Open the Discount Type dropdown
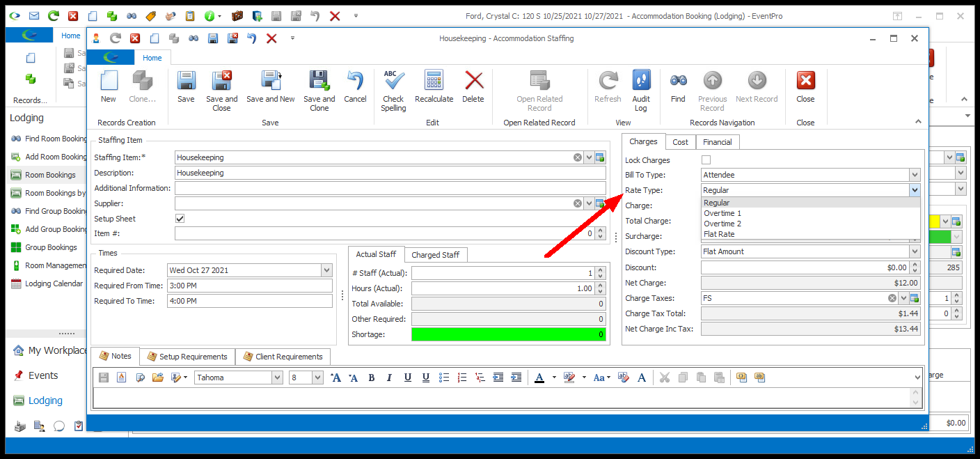The width and height of the screenshot is (980, 459). pyautogui.click(x=915, y=251)
